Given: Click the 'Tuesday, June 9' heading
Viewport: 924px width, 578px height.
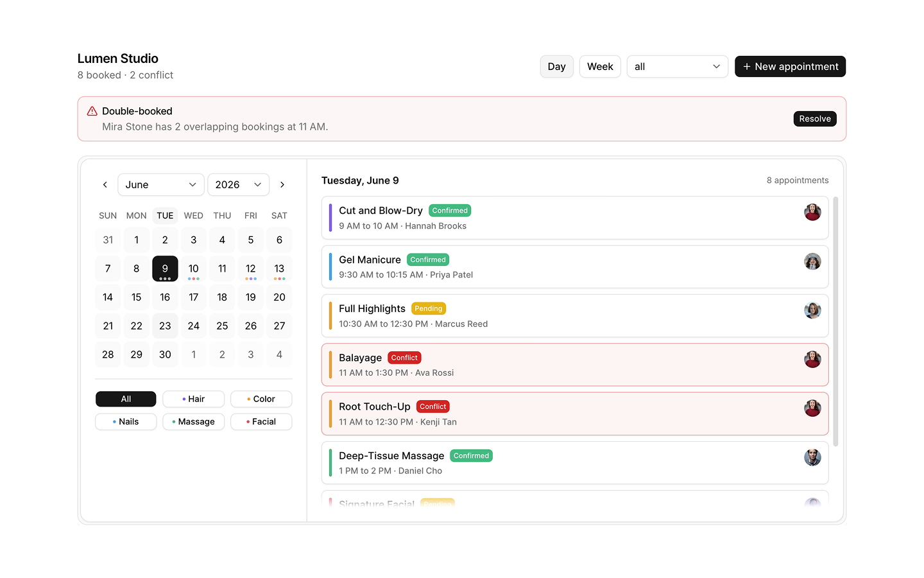Looking at the screenshot, I should (x=360, y=180).
